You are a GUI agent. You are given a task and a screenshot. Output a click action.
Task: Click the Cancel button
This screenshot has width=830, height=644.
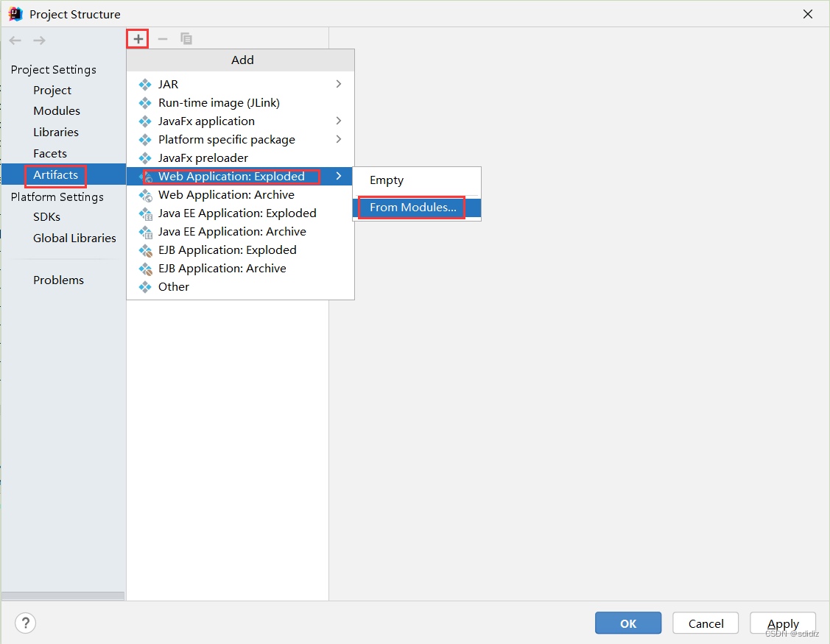click(706, 623)
